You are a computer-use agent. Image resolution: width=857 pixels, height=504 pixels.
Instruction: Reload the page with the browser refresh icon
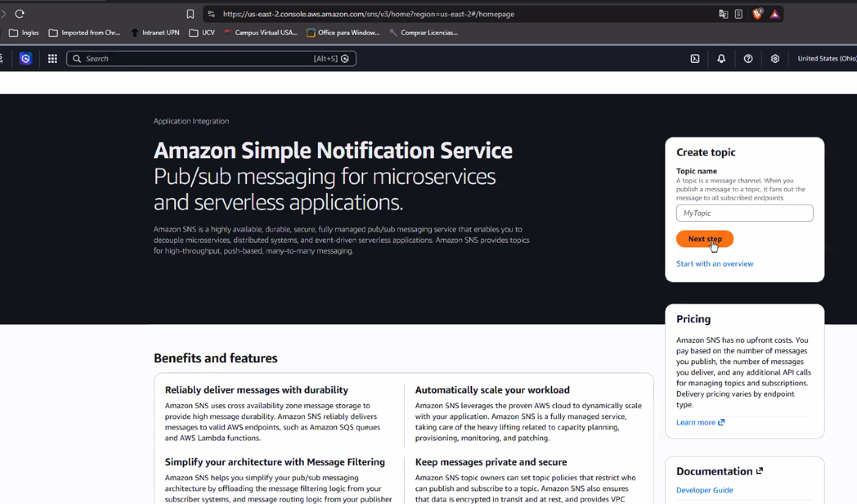pyautogui.click(x=20, y=14)
